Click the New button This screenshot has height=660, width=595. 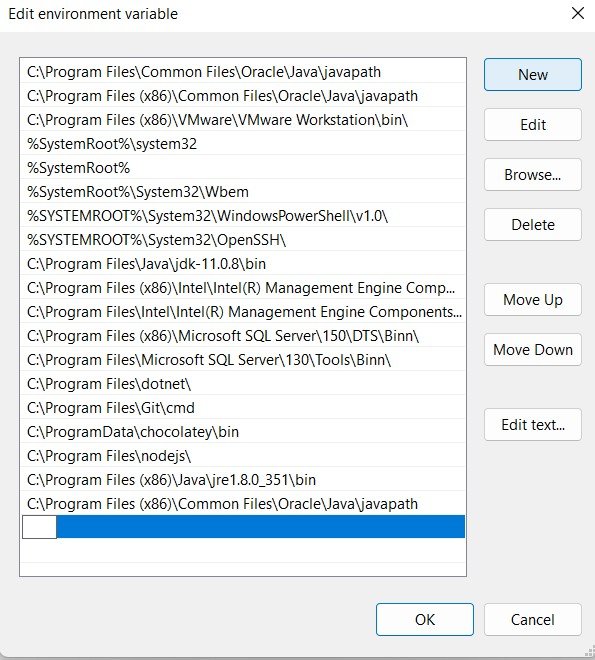click(533, 75)
